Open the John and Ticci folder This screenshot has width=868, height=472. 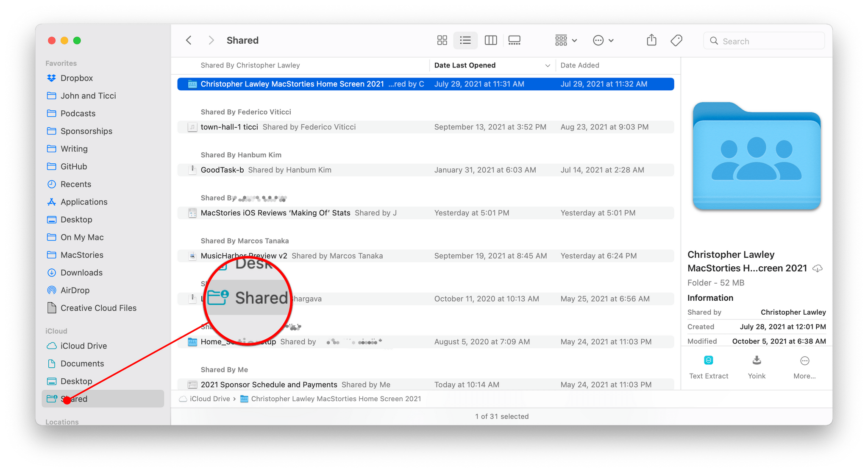pos(103,96)
